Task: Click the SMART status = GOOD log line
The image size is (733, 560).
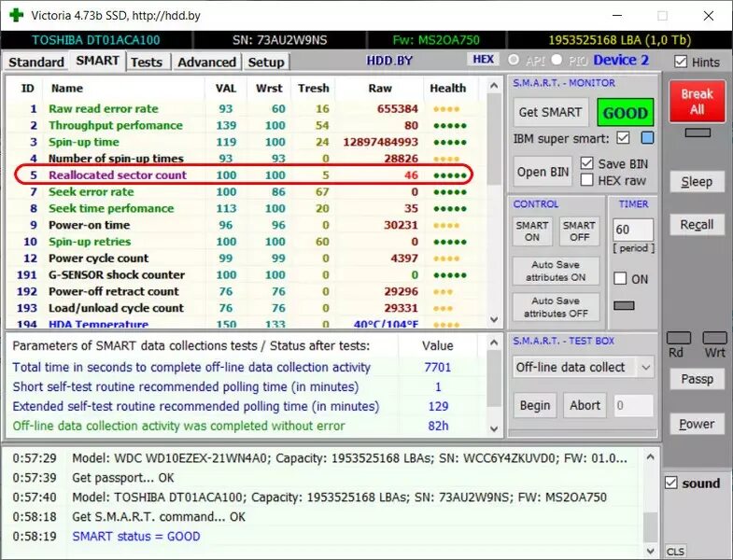Action: click(x=136, y=536)
